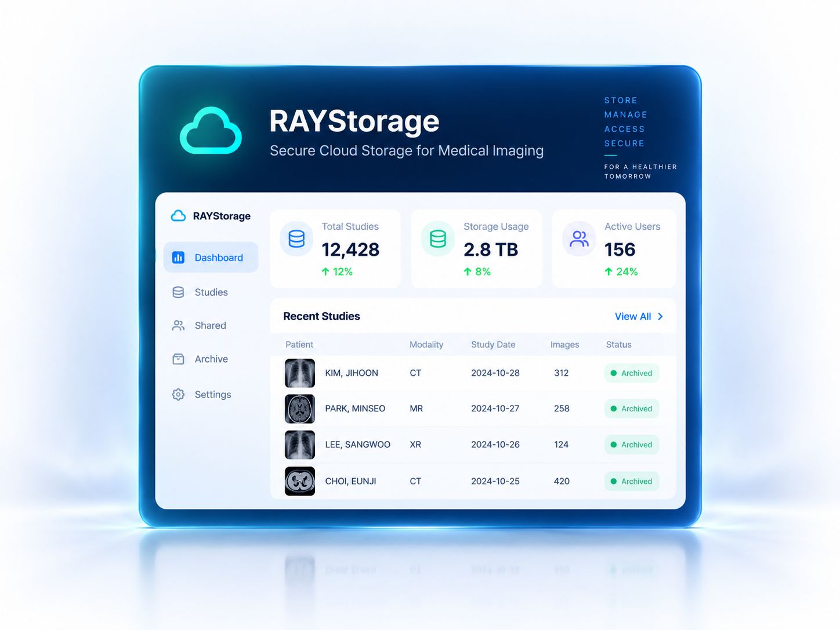Viewport: 840px width, 630px height.
Task: Click study date 2024-10-27
Action: pyautogui.click(x=495, y=408)
